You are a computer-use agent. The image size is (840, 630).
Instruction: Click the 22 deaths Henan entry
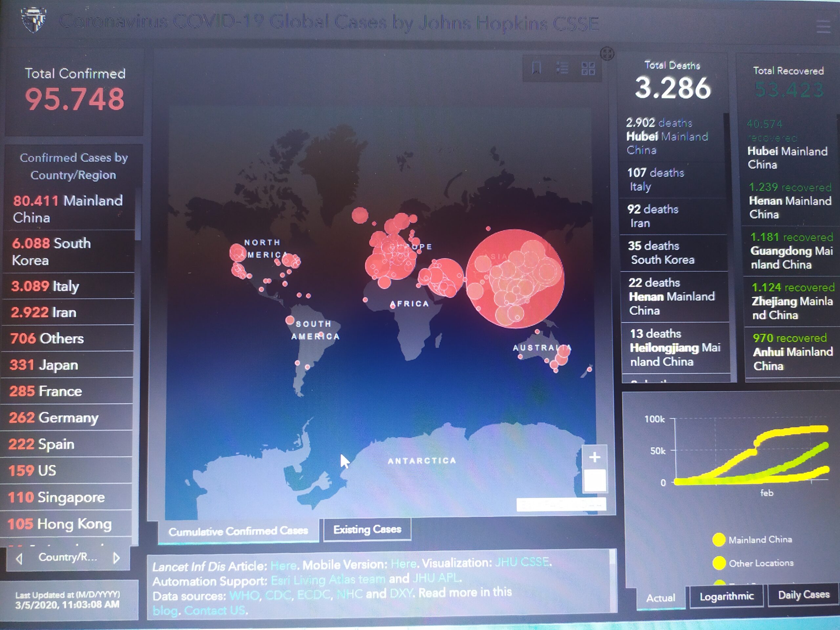pyautogui.click(x=674, y=297)
